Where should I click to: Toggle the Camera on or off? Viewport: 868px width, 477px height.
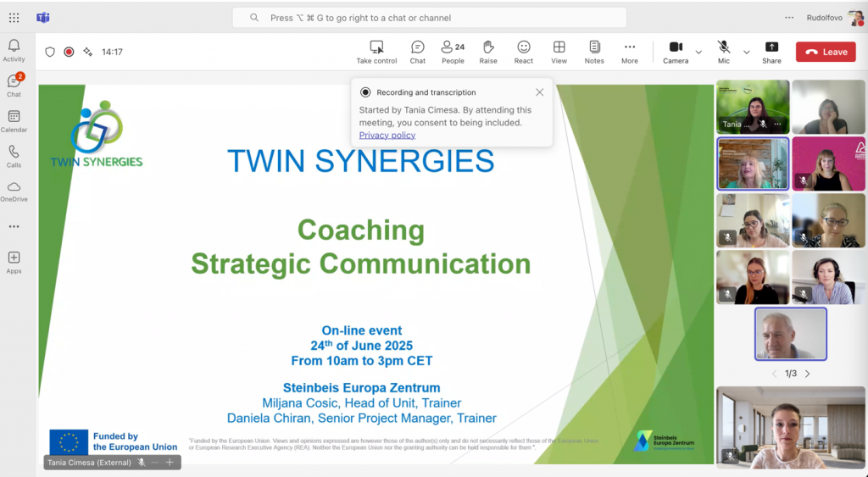coord(676,53)
